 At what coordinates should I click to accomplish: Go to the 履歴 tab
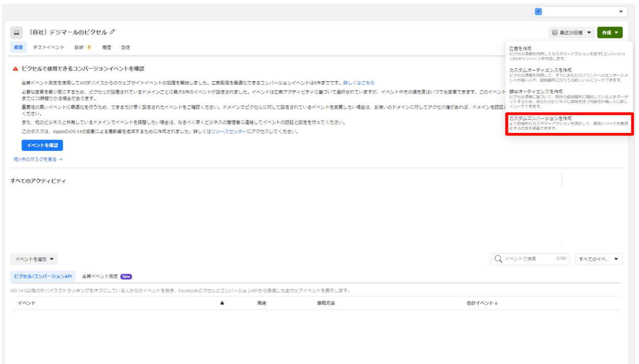pos(107,47)
